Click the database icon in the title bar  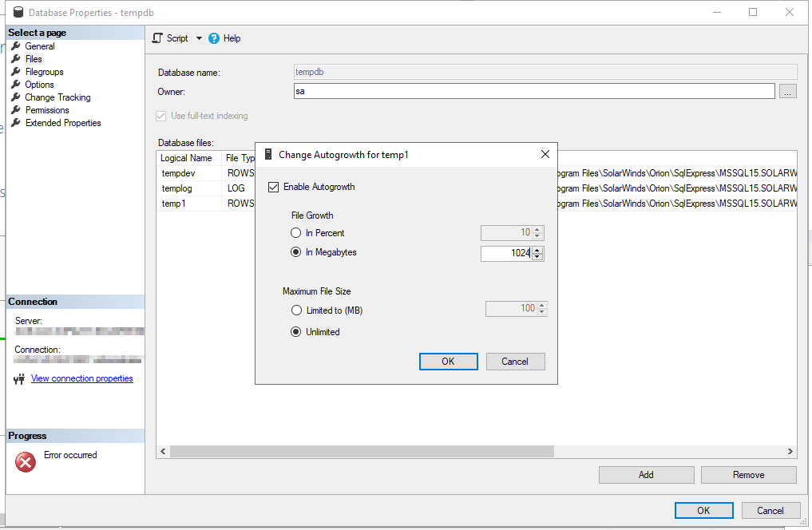[x=18, y=11]
